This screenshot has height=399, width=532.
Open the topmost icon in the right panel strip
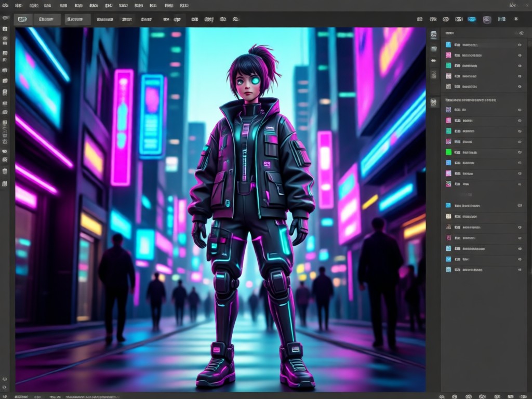(434, 34)
